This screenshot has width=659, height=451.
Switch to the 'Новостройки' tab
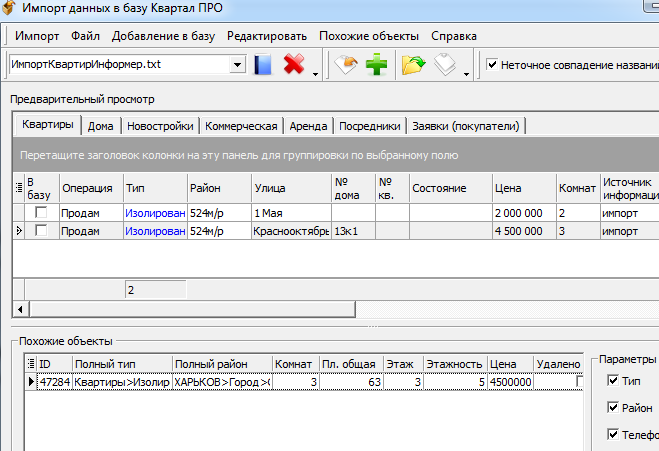[160, 126]
